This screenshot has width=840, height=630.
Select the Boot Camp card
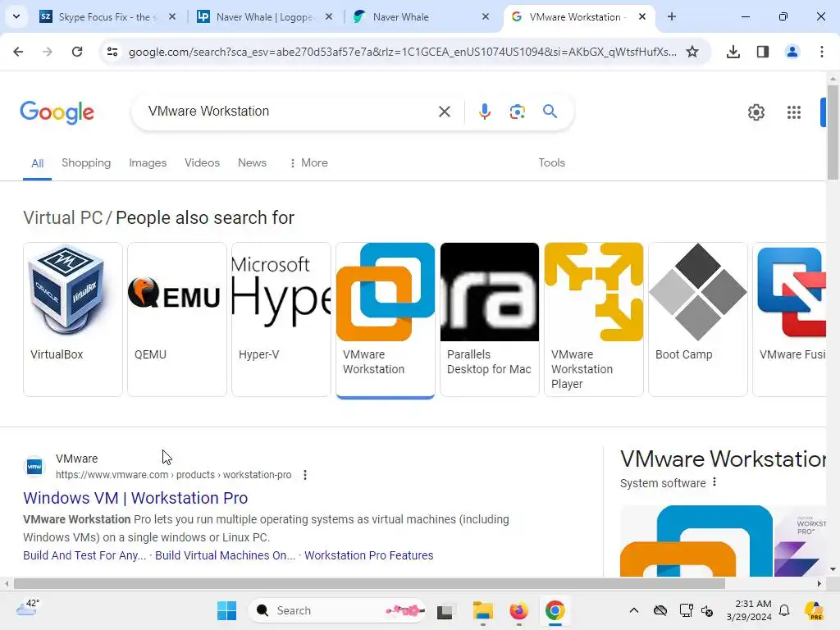tap(697, 319)
